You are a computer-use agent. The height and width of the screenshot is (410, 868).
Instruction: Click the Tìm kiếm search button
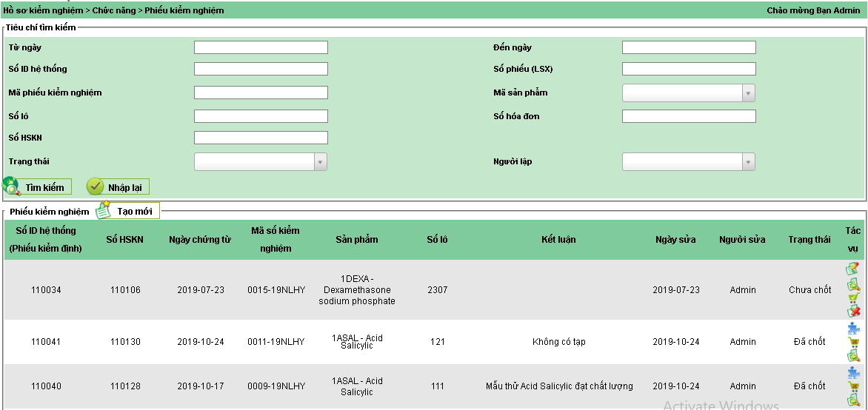(37, 187)
